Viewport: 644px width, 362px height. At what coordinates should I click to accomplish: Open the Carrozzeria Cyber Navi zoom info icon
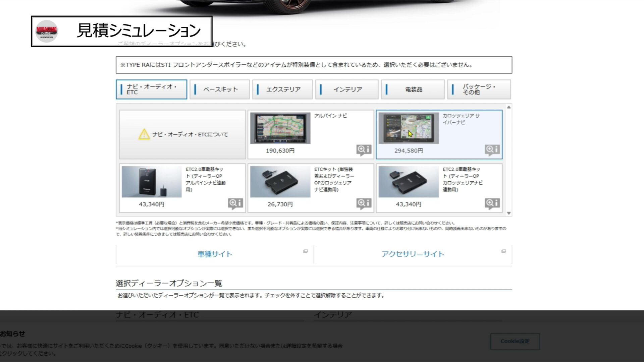(492, 149)
